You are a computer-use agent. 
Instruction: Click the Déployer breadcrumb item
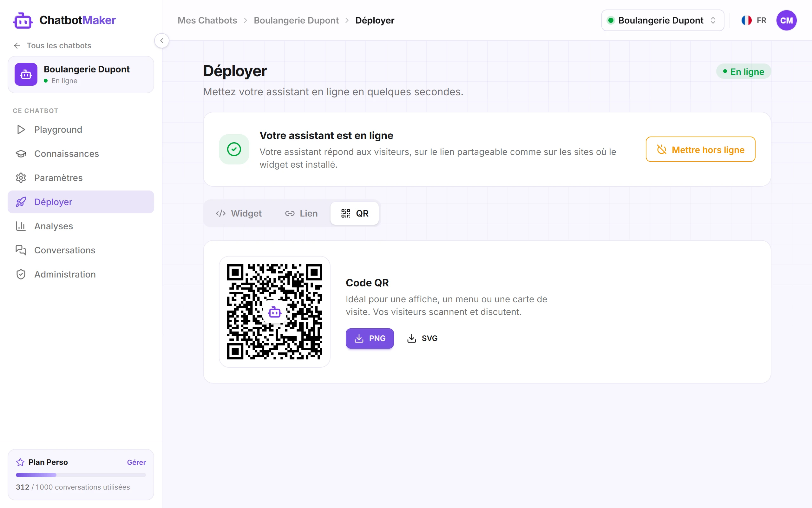375,21
